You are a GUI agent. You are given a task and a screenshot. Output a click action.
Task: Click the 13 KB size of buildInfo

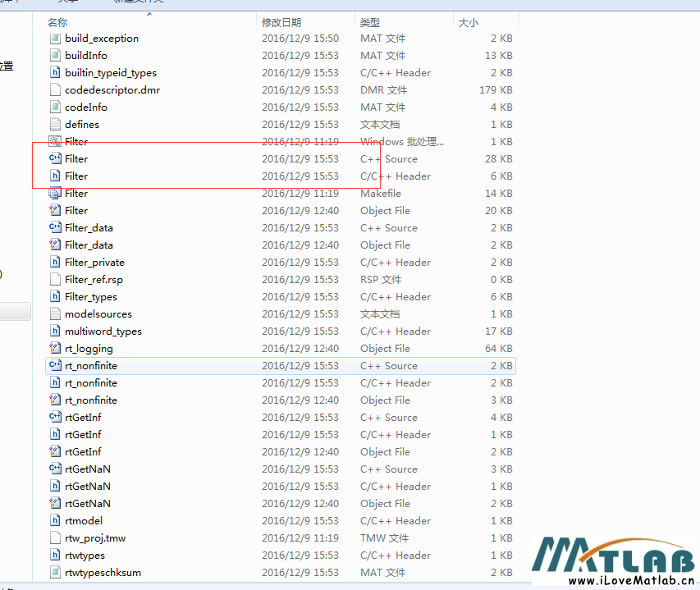pos(499,56)
